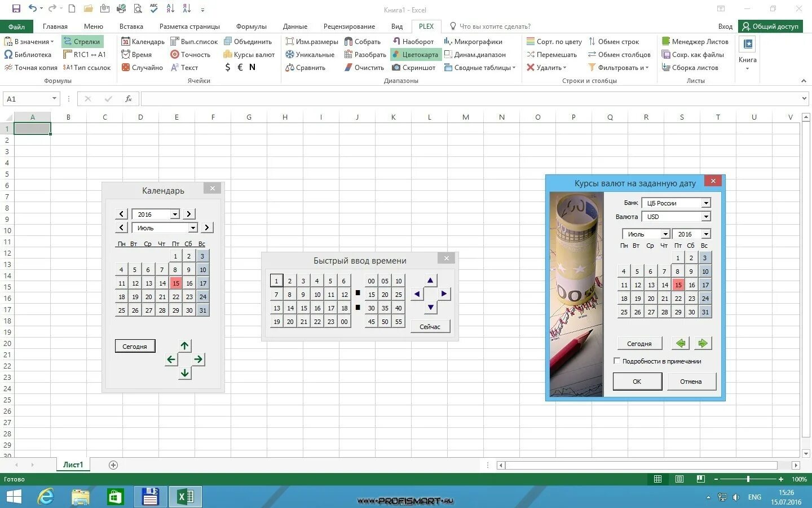Select the Лист1 sheet tab
This screenshot has width=812, height=508.
coord(73,464)
